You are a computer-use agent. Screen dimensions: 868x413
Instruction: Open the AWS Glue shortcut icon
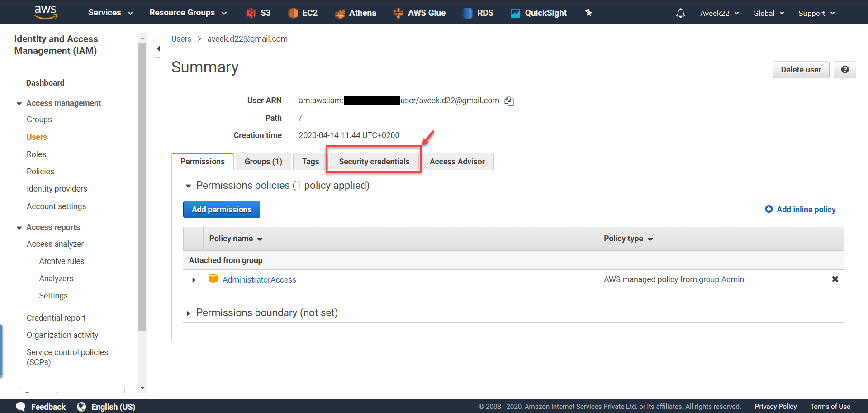(x=398, y=13)
